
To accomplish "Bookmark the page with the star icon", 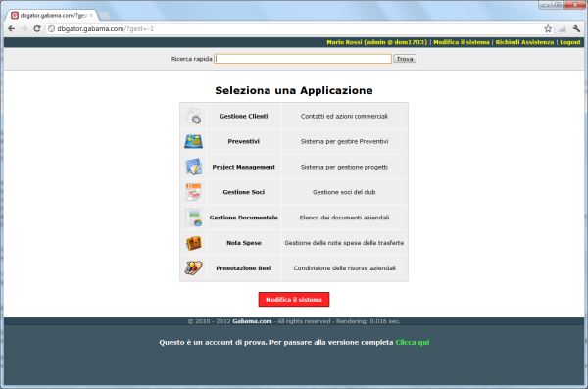I will pos(548,28).
